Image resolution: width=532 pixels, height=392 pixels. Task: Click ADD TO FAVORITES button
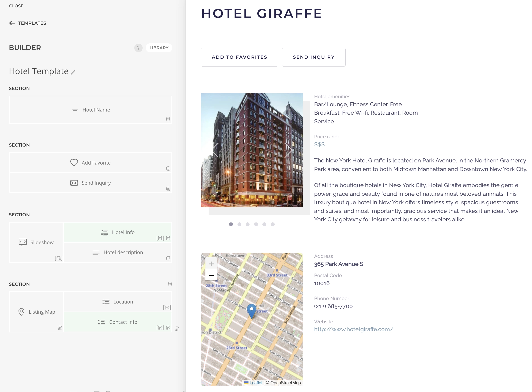pos(240,57)
